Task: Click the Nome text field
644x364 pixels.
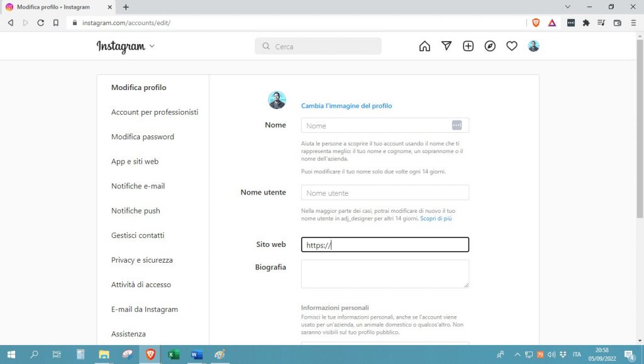Action: click(377, 125)
